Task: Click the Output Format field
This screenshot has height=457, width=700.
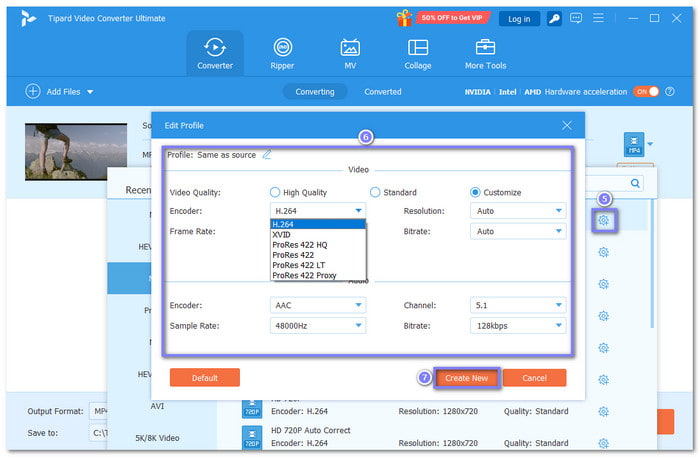Action: pos(98,411)
